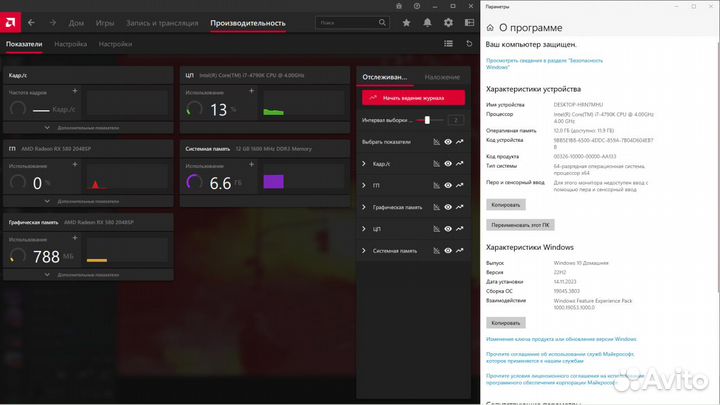Add a metric to the ЦП card with plus
The image size is (720, 405).
[251, 91]
